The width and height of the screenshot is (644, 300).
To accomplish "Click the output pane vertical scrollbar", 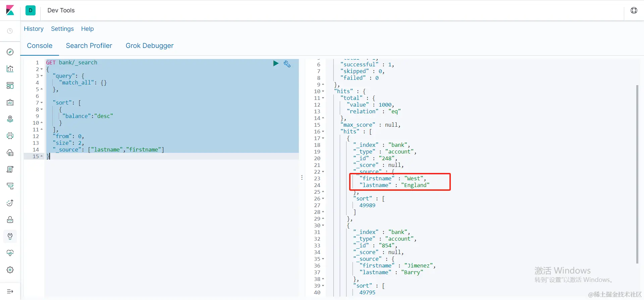I will 637,174.
